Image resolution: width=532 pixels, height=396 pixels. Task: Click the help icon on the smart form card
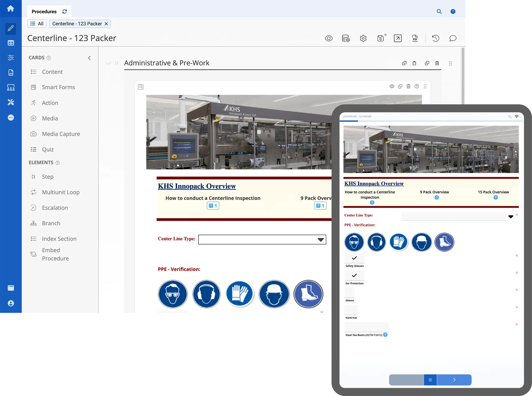(x=417, y=86)
